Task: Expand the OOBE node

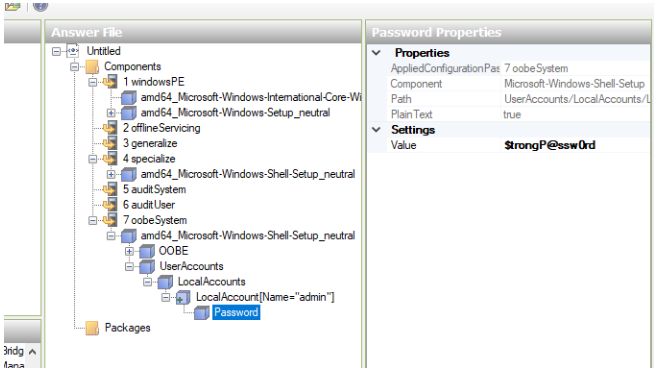Action: tap(129, 251)
